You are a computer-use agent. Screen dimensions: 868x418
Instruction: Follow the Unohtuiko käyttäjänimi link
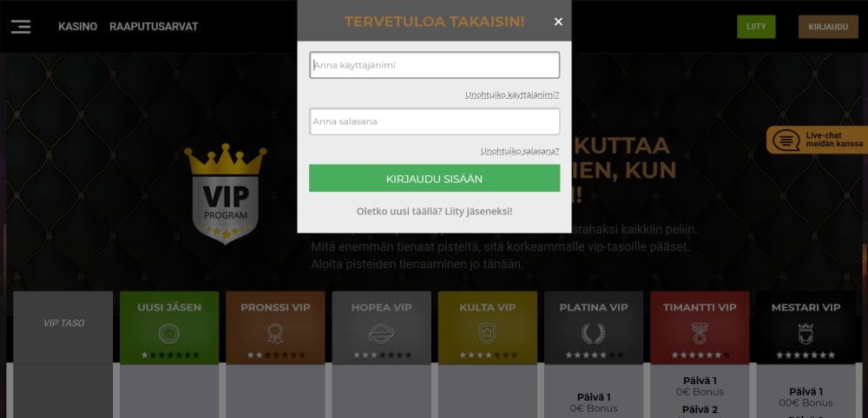[512, 95]
